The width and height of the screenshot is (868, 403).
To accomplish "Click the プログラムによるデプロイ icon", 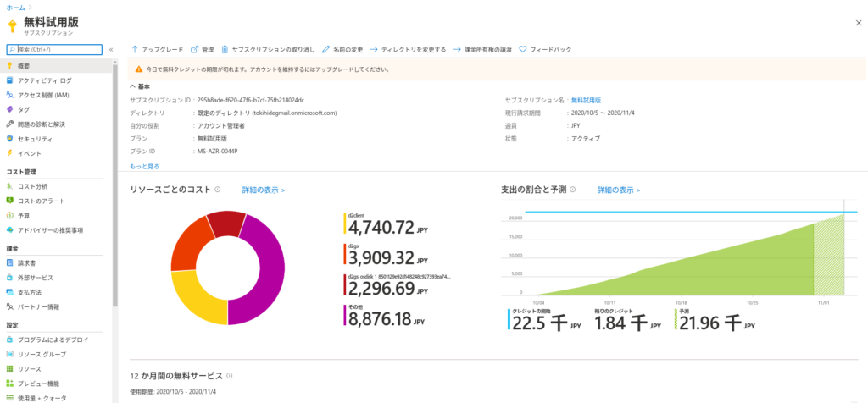I will click(x=10, y=340).
